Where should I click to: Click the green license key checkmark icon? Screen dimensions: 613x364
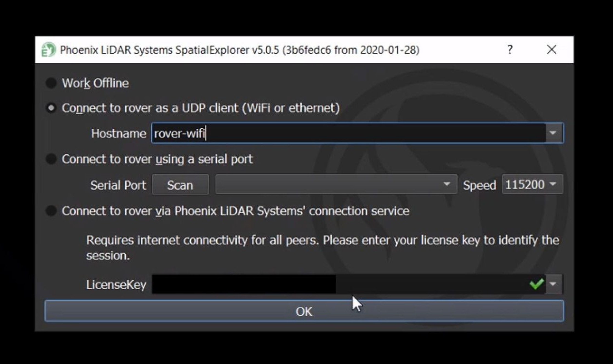click(x=537, y=284)
